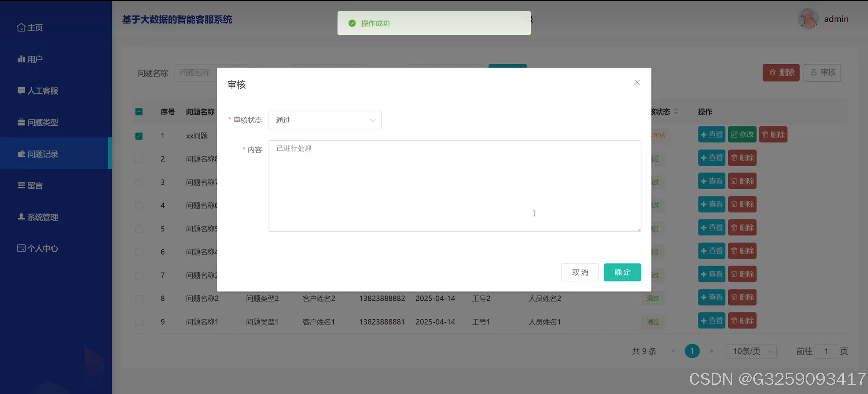Open the 个人中心 menu item

coord(38,248)
